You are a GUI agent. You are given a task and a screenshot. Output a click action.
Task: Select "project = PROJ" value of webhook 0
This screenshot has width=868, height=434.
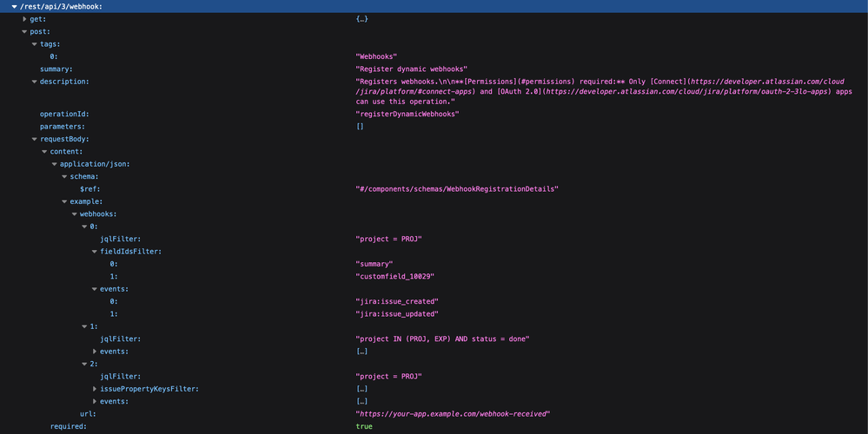point(388,240)
